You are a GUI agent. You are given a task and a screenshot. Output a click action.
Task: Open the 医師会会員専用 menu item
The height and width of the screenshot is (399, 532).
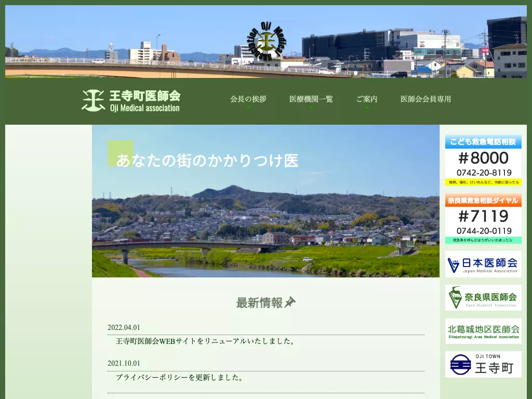pyautogui.click(x=425, y=99)
